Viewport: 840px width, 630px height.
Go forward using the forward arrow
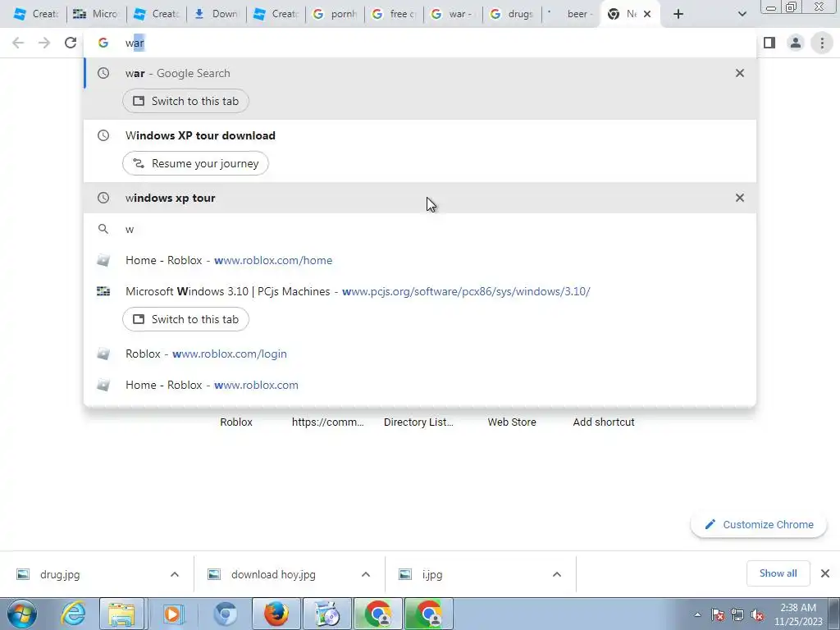pos(44,43)
